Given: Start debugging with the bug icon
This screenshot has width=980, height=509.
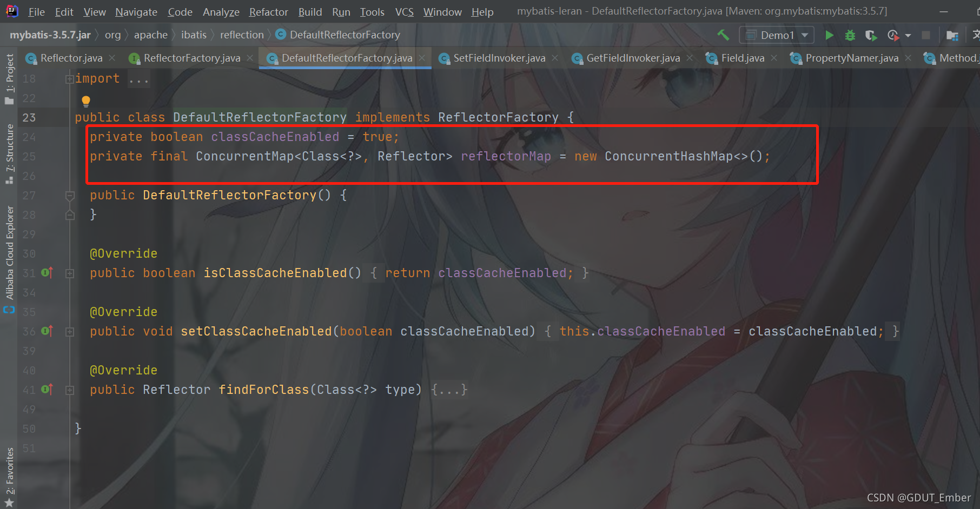Looking at the screenshot, I should point(850,35).
